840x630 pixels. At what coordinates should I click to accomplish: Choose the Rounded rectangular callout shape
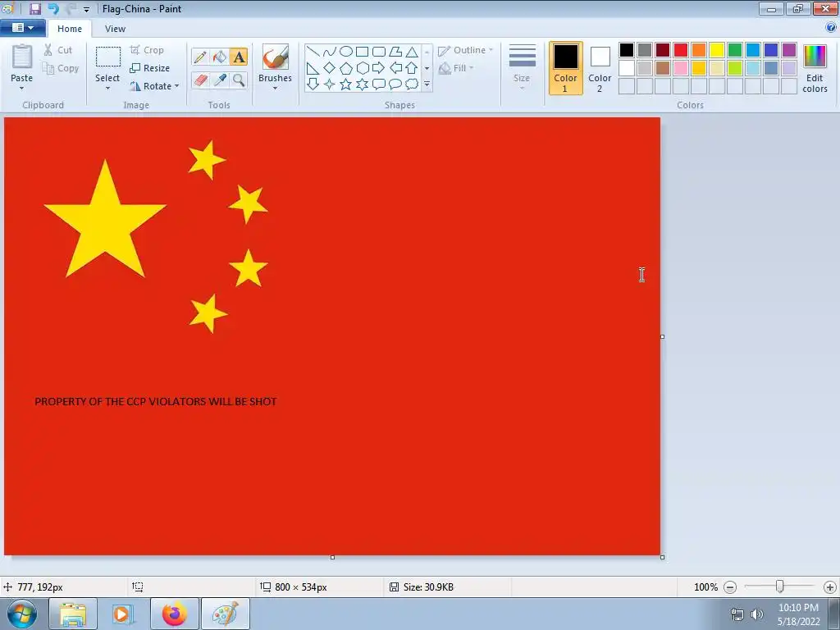tap(379, 84)
